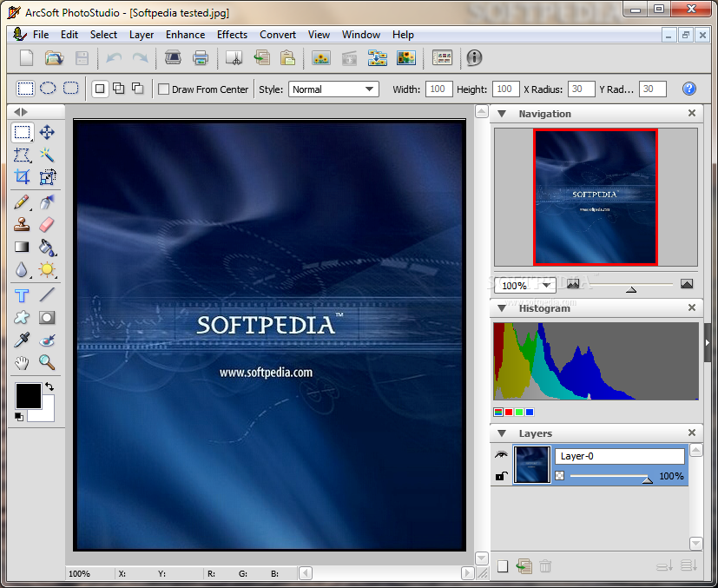
Task: Open the Select menu
Action: coord(103,35)
